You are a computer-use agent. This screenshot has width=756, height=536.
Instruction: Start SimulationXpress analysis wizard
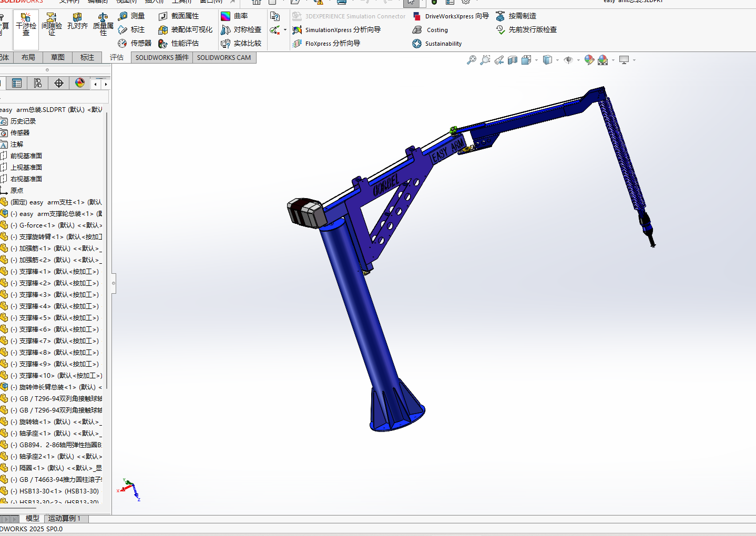click(336, 30)
